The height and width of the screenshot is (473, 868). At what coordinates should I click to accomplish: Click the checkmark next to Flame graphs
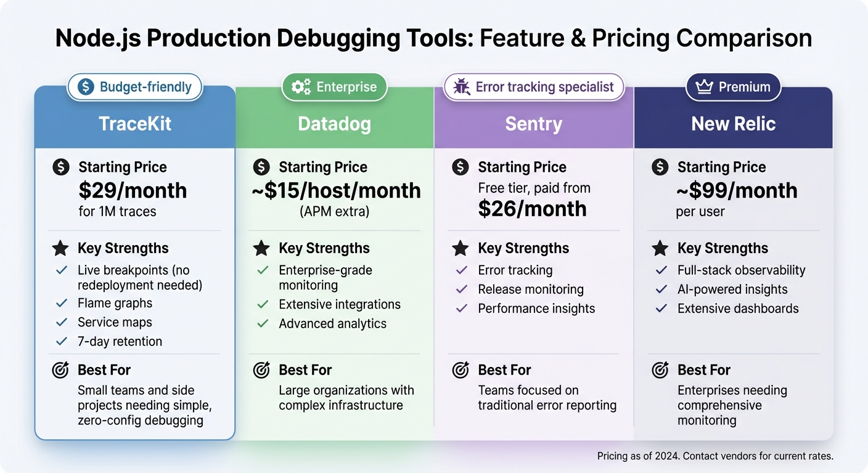62,303
